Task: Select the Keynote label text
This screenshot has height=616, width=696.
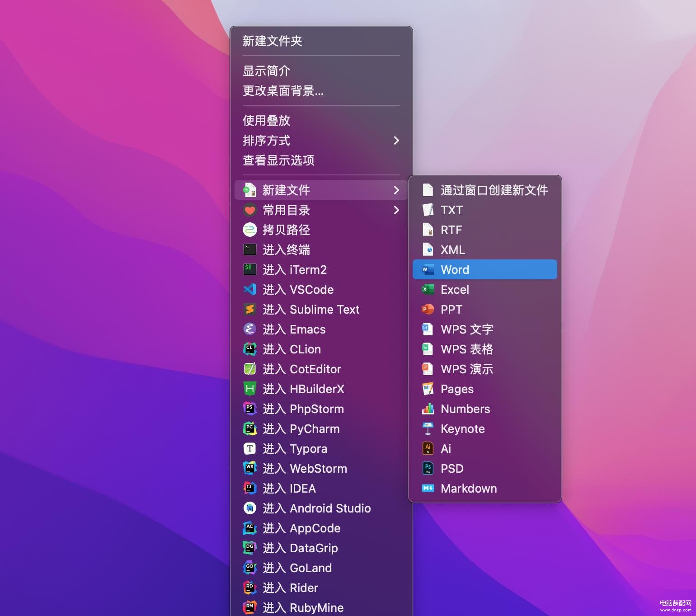Action: click(x=462, y=429)
